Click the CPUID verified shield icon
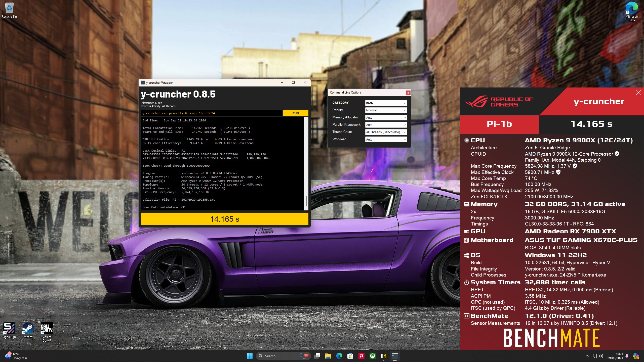644x362 pixels. pyautogui.click(x=617, y=154)
